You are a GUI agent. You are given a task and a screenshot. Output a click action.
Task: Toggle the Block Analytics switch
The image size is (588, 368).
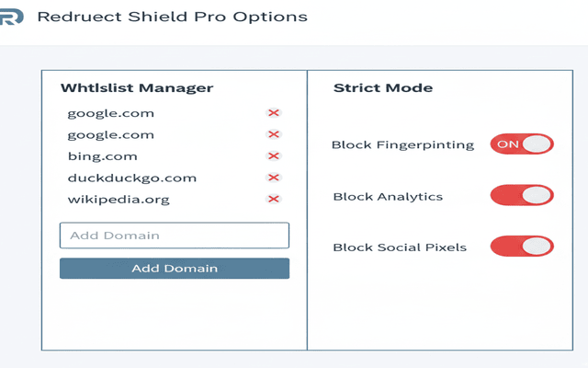point(522,195)
